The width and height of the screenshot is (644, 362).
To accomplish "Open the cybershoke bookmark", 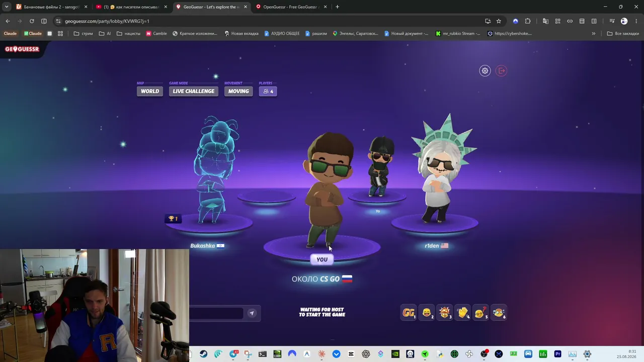I will (510, 34).
